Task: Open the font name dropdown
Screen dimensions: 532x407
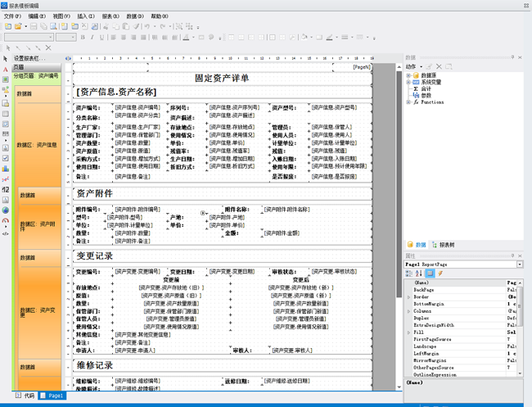Action: pos(51,38)
